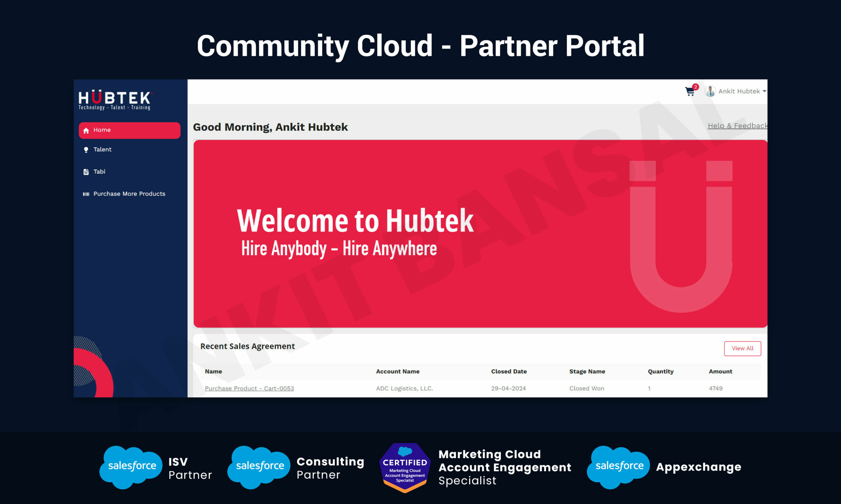Switch to the Talent section
Viewport: 841px width, 504px height.
coord(102,149)
